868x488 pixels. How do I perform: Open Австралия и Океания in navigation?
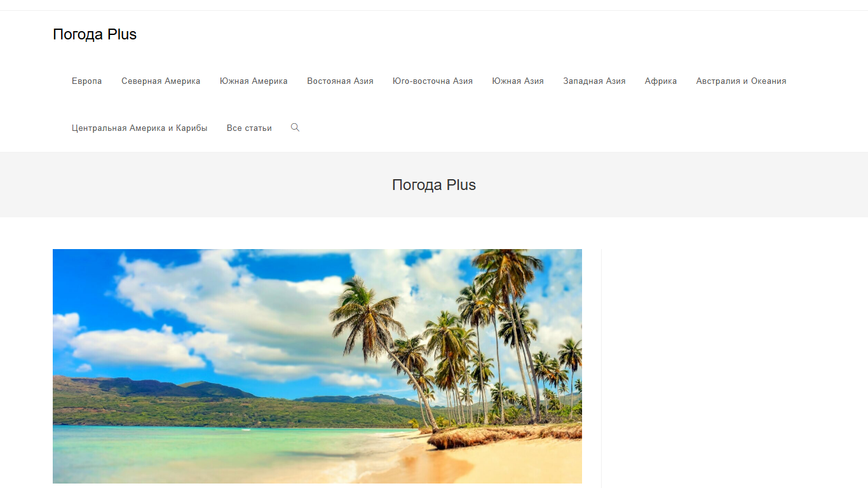741,81
